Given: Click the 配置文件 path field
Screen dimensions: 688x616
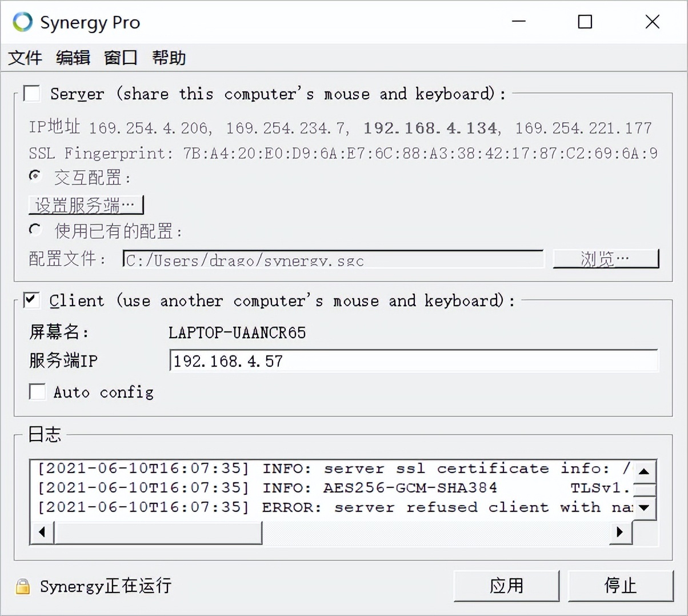Looking at the screenshot, I should pyautogui.click(x=333, y=259).
